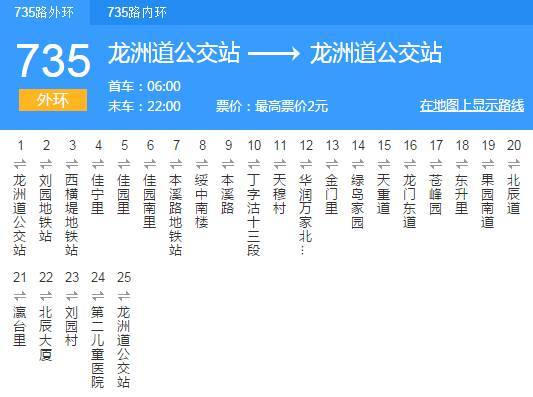The image size is (533, 397).
Task: Click transfer arrows icon under stop number 7
Action: pyautogui.click(x=176, y=164)
